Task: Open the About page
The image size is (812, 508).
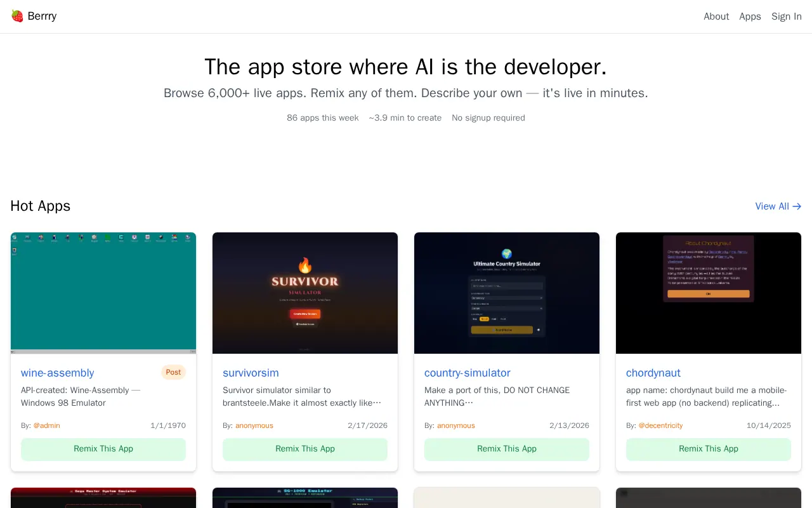Action: 716,17
